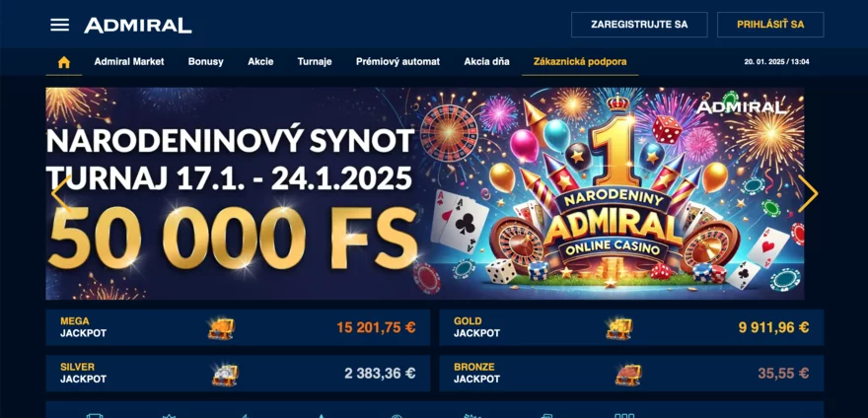The height and width of the screenshot is (418, 868).
Task: Click the Gold Jackpot treasure chest icon
Action: click(x=618, y=328)
